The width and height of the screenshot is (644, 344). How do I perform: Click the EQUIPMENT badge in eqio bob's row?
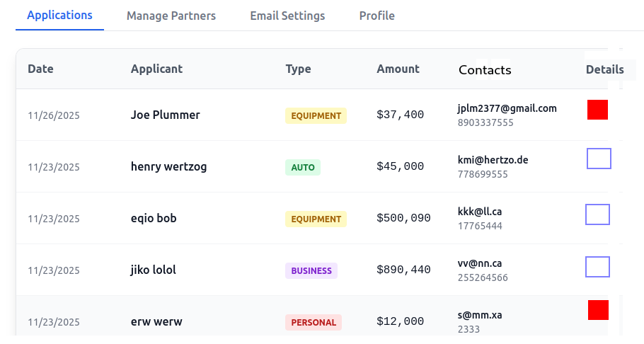click(x=316, y=219)
